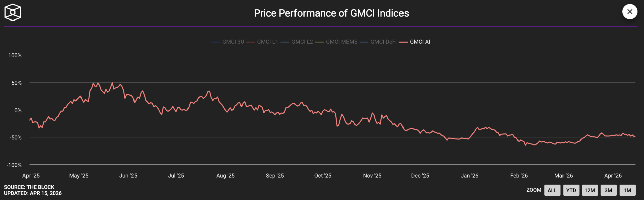Click the "ZOOM" label text
The height and width of the screenshot is (200, 644).
(534, 190)
